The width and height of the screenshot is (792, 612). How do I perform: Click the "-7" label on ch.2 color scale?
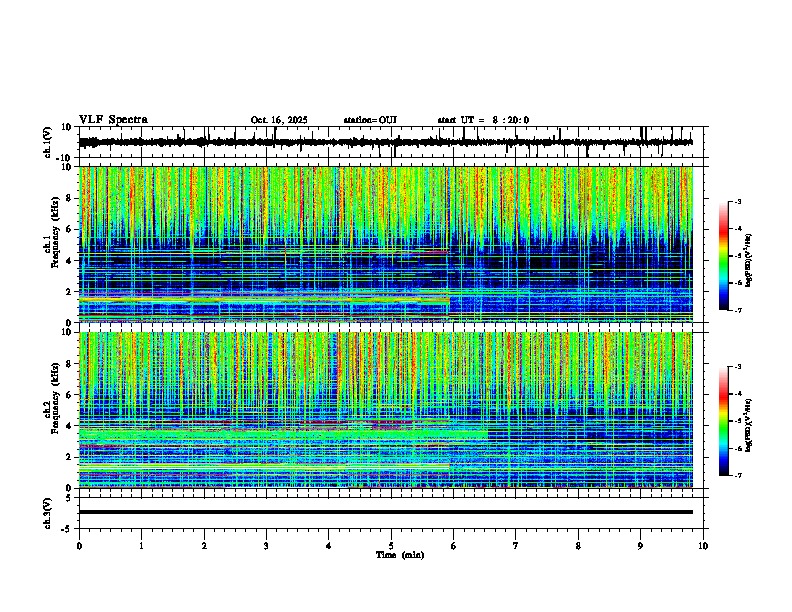click(737, 475)
